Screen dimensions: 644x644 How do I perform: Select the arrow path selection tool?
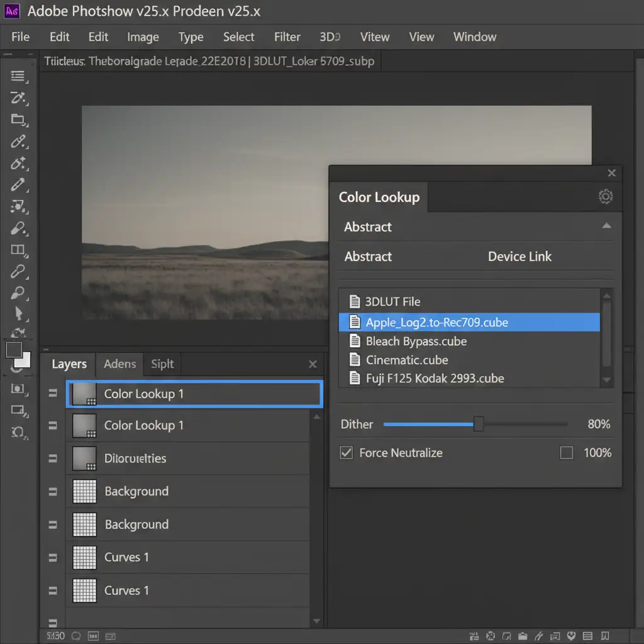[x=18, y=313]
